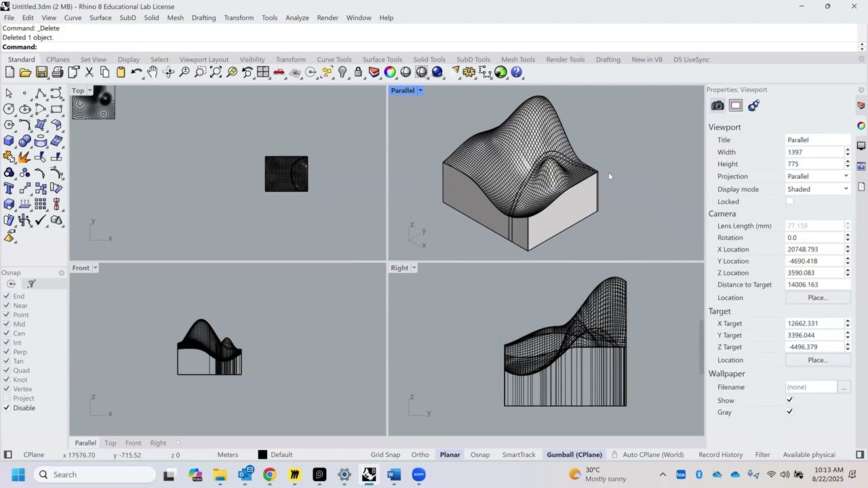Open the camera View properties icon
The image size is (868, 488).
(717, 106)
